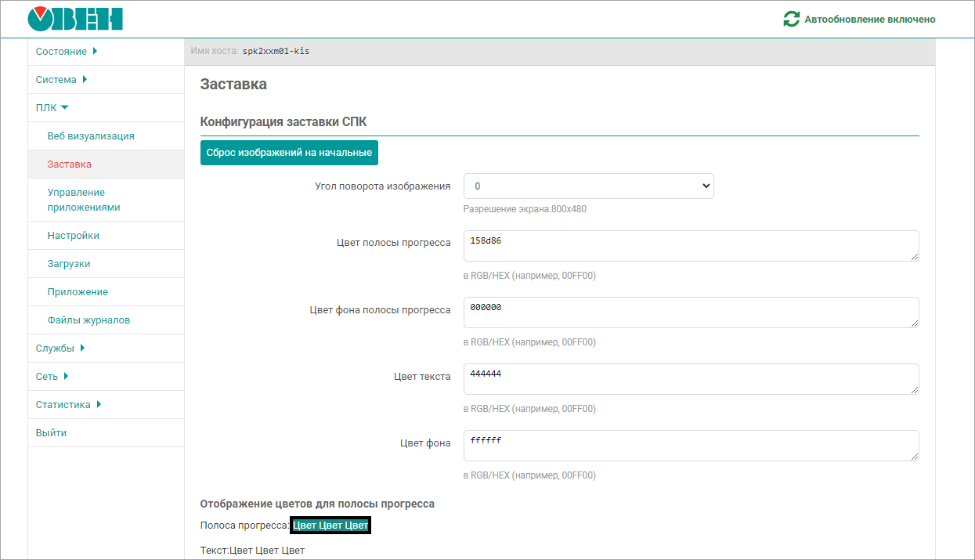Click the OWEN logo
This screenshot has width=975, height=560.
[75, 19]
